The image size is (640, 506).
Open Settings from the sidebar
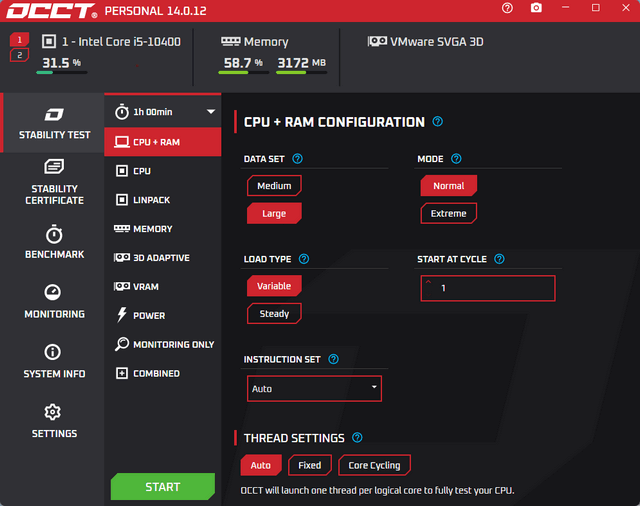(x=54, y=421)
